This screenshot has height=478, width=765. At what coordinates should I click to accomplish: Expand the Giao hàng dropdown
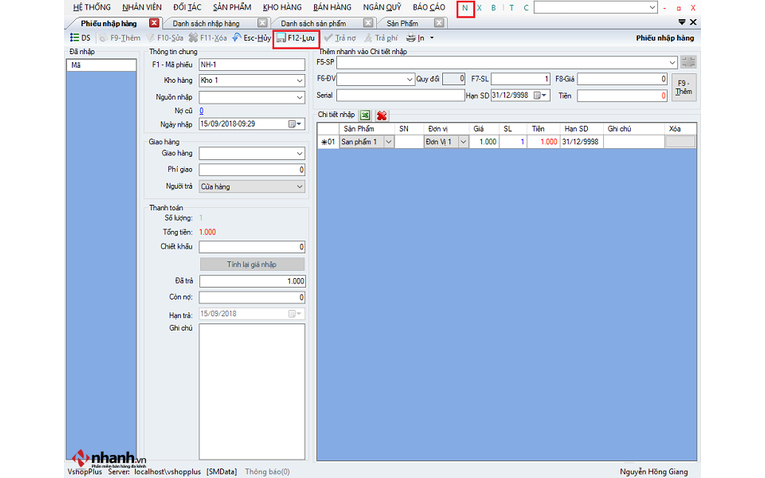pos(300,154)
